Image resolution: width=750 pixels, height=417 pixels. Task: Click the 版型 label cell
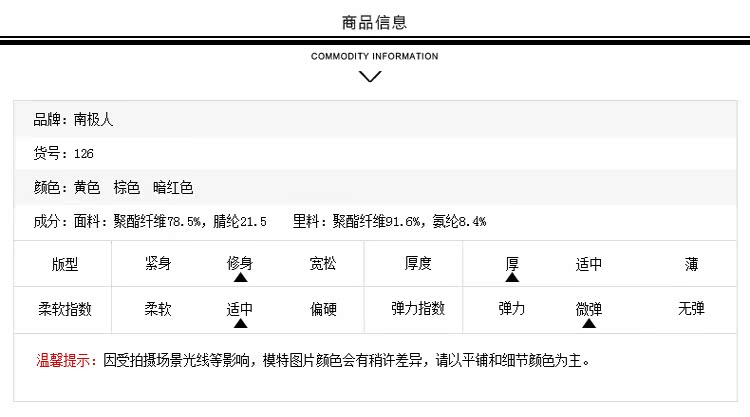click(63, 264)
